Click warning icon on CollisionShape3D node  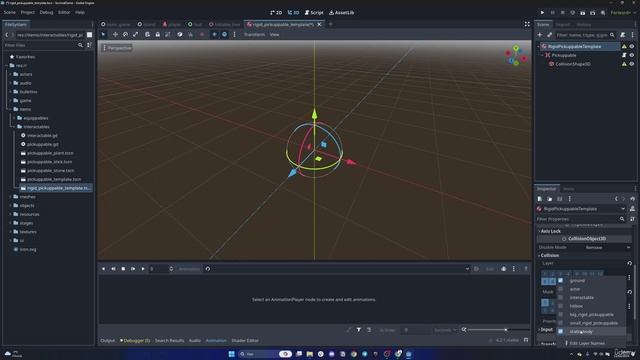pyautogui.click(x=624, y=64)
